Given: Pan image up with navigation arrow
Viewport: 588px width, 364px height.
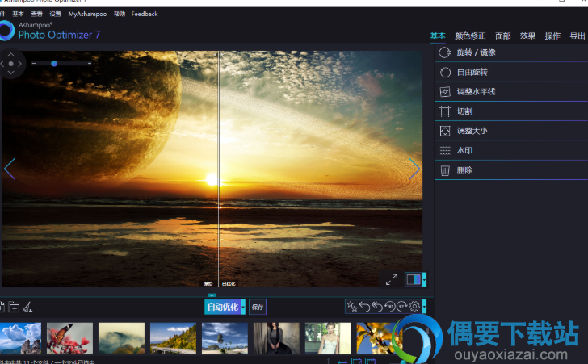Looking at the screenshot, I should (x=10, y=55).
